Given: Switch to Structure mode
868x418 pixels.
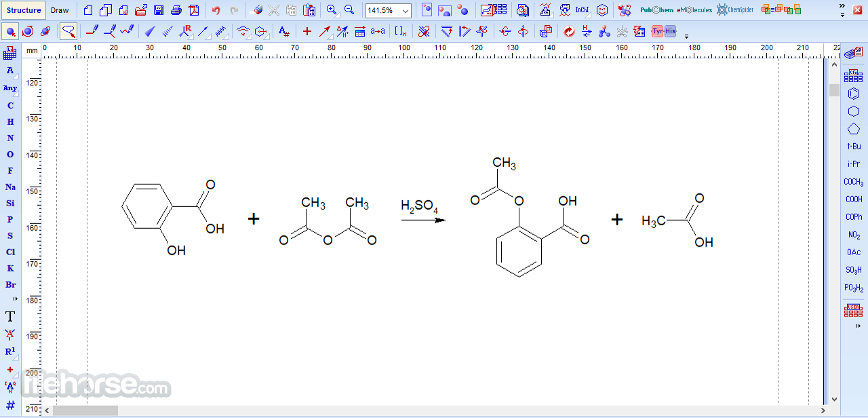Looking at the screenshot, I should [24, 10].
